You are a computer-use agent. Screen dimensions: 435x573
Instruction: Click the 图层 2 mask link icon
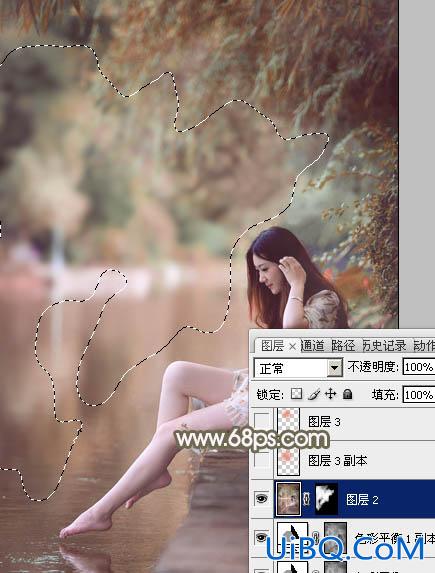(307, 499)
